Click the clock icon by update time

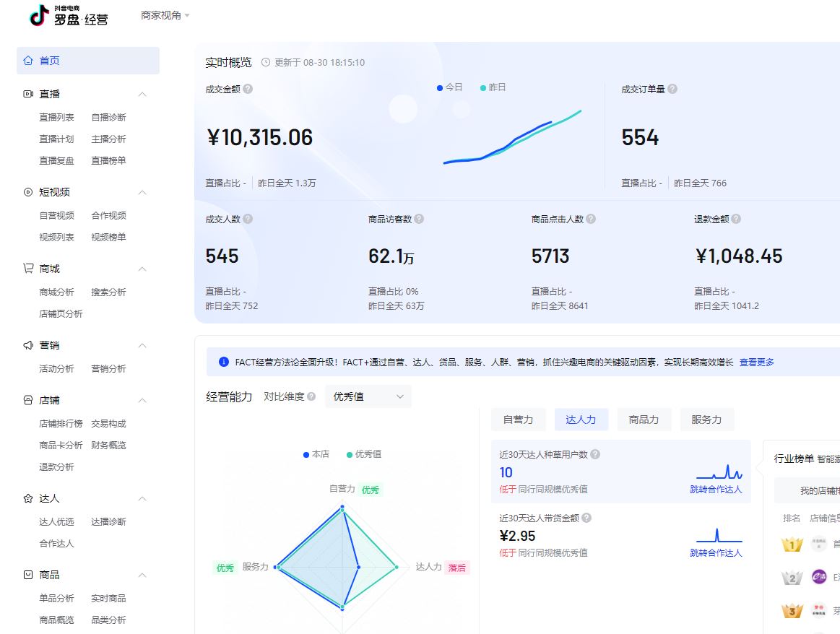[x=266, y=62]
